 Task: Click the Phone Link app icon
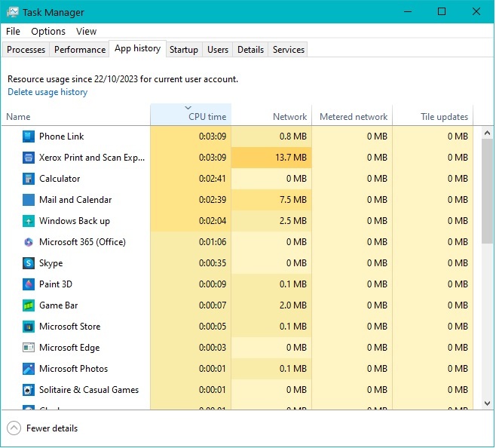pyautogui.click(x=29, y=137)
